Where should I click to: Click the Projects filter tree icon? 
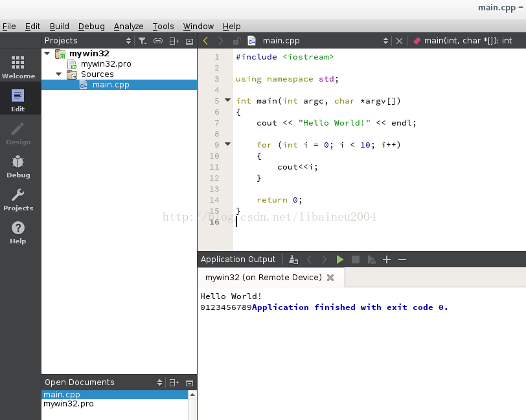pyautogui.click(x=143, y=41)
